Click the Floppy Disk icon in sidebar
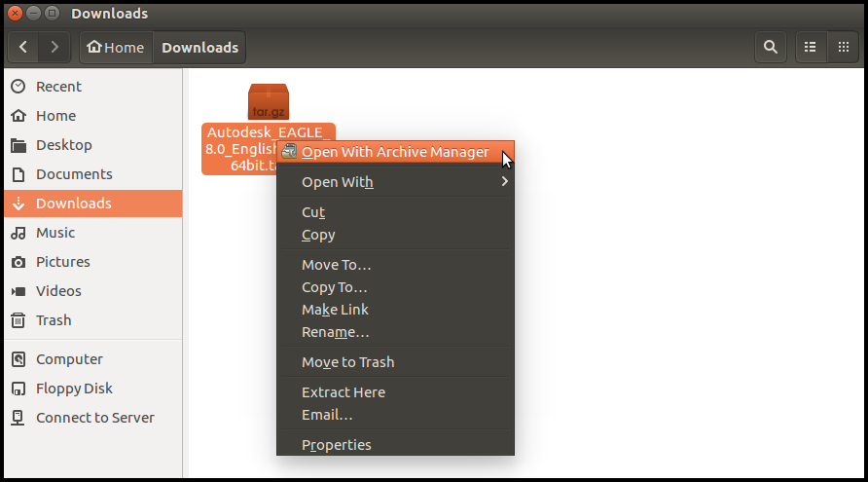868x482 pixels. pyautogui.click(x=18, y=389)
